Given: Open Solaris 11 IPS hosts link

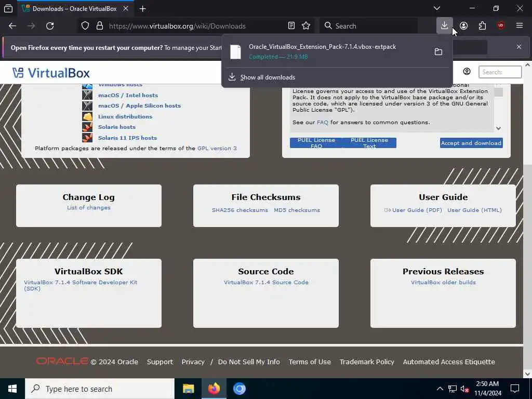Looking at the screenshot, I should coord(128,138).
